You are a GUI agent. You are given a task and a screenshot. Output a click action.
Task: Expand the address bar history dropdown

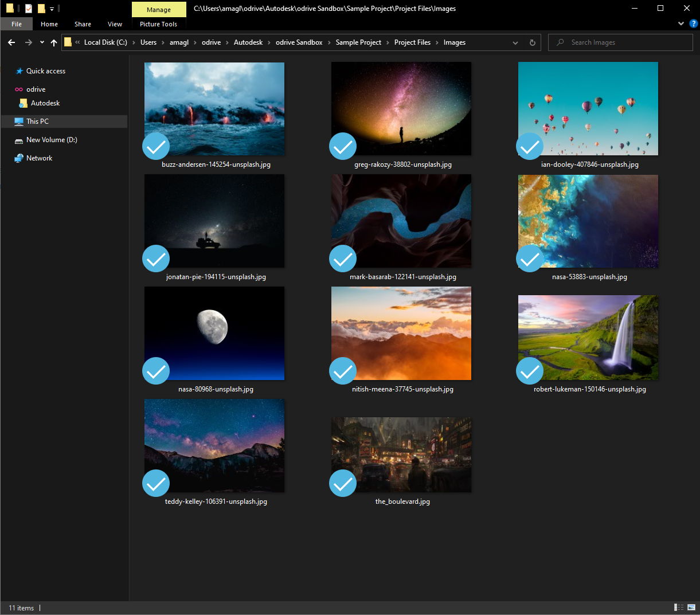click(x=515, y=42)
